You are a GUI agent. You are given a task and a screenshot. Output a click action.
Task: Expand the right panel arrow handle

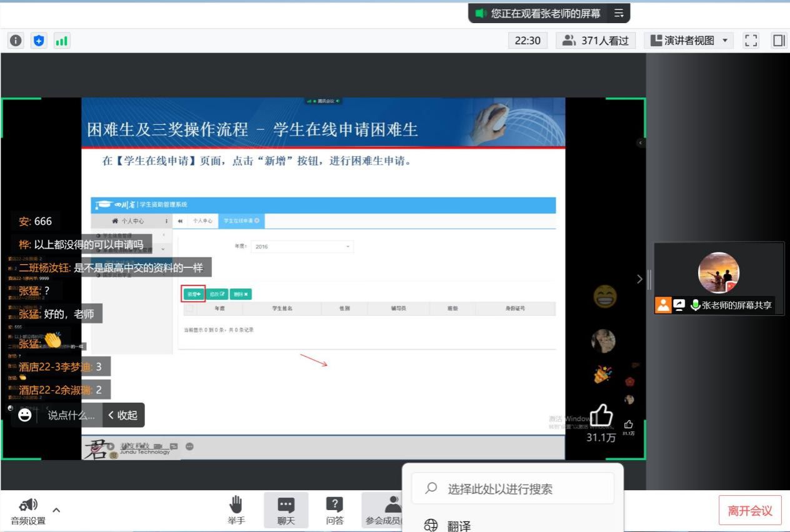click(639, 278)
